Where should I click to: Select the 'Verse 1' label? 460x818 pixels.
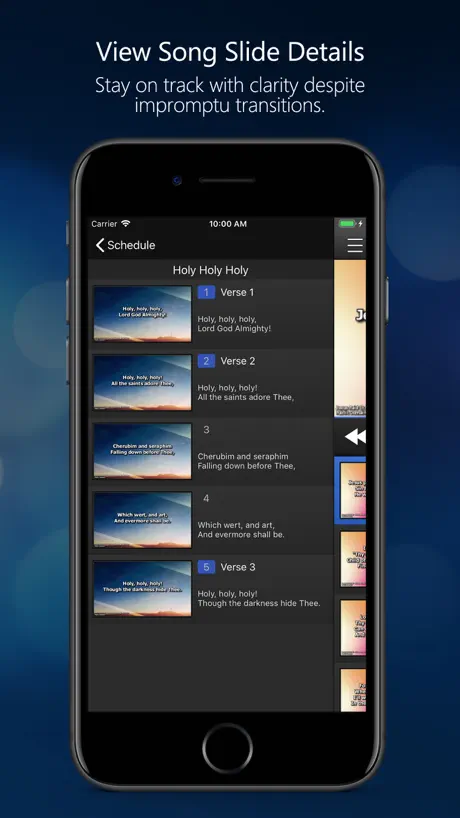[237, 292]
